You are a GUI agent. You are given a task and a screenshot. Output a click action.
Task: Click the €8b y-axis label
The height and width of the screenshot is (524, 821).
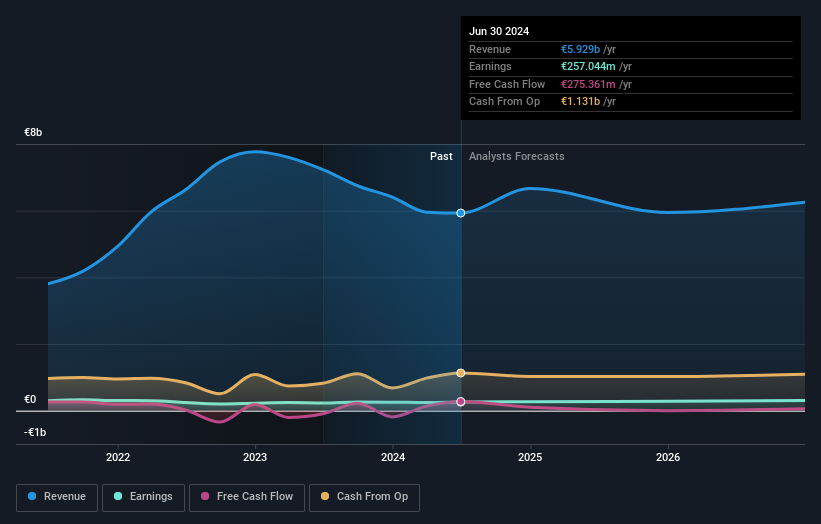coord(33,132)
